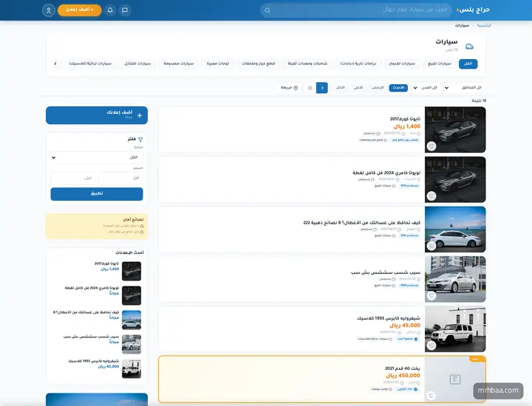Click the 1,400 ريال price text
The height and width of the screenshot is (406, 532).
point(407,126)
